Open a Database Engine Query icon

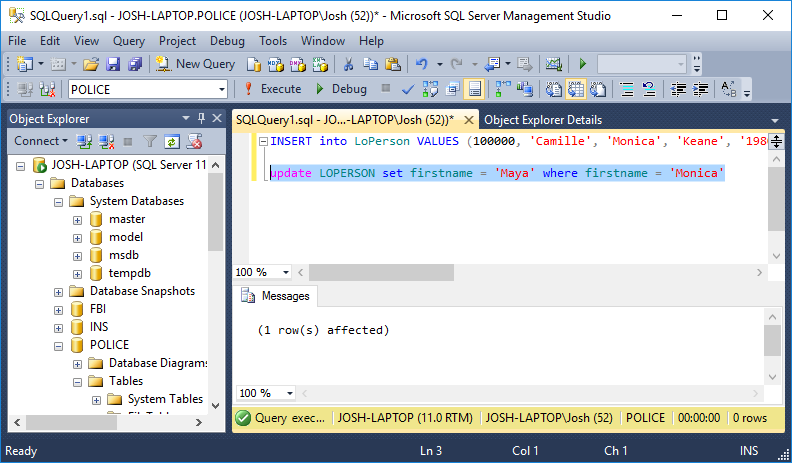(x=254, y=64)
